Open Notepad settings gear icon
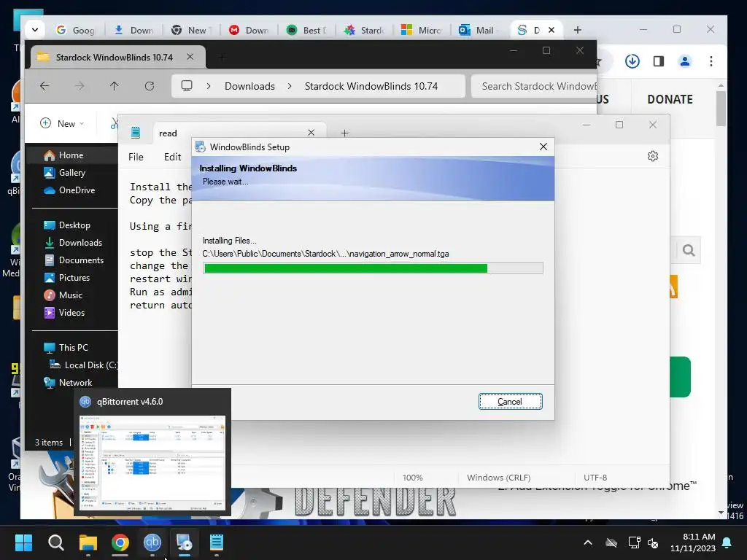The height and width of the screenshot is (560, 747). pos(653,156)
